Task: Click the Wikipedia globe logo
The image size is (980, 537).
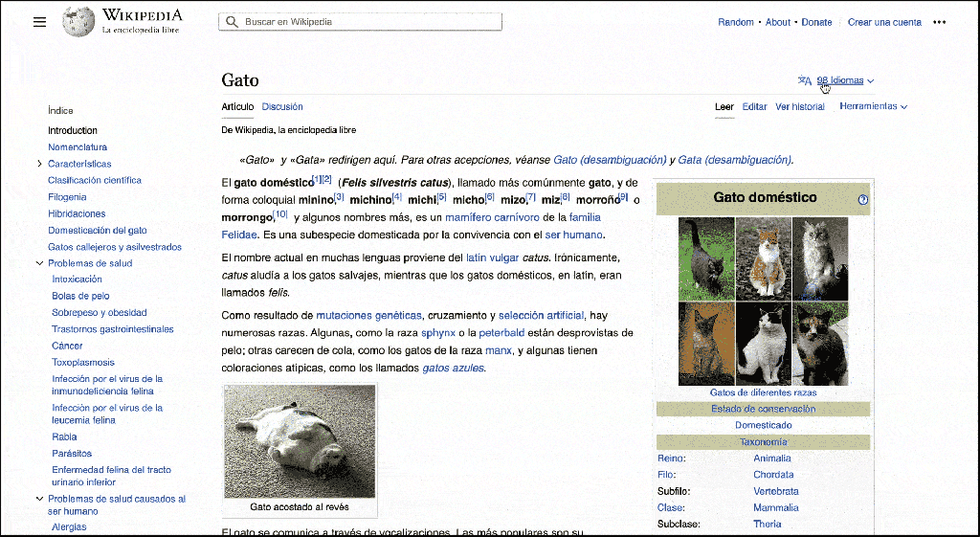Action: pyautogui.click(x=78, y=22)
